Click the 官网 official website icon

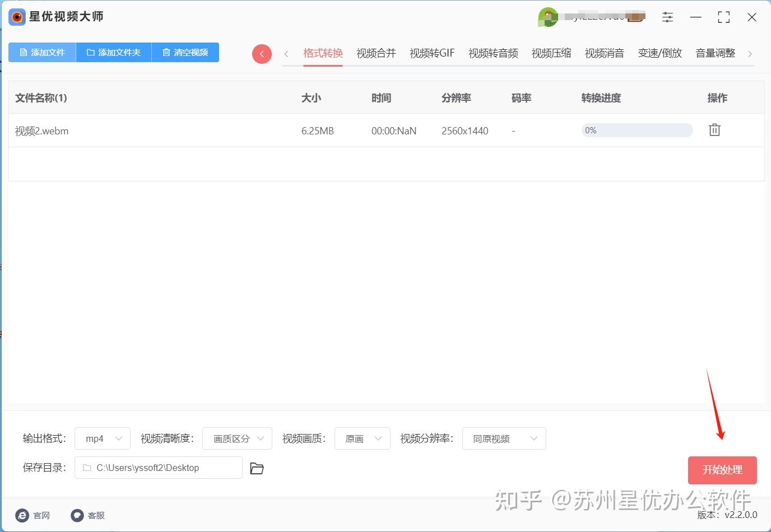22,515
